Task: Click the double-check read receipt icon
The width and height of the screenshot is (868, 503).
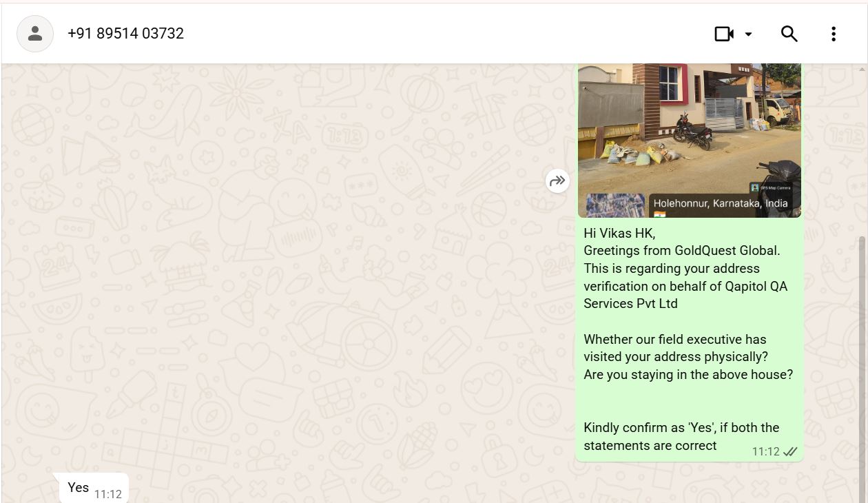Action: coord(790,452)
